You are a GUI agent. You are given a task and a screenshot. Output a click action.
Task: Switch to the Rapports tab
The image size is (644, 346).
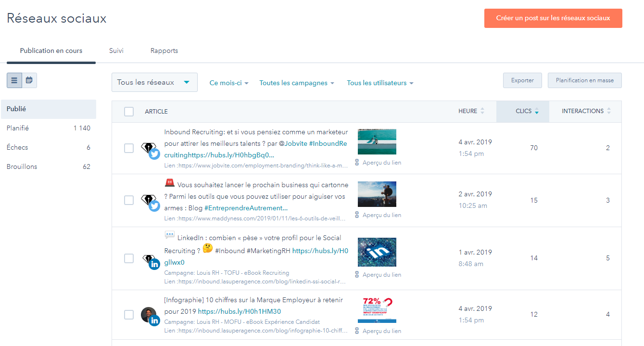click(x=164, y=51)
